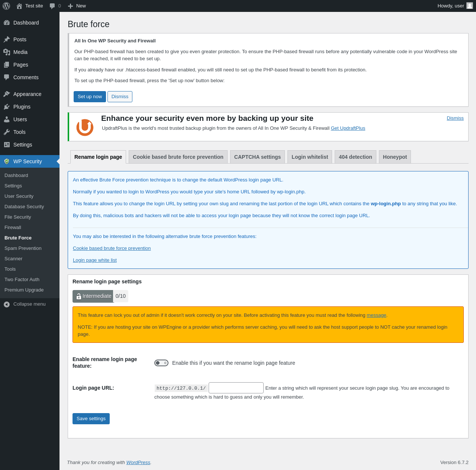The image size is (476, 470).
Task: Open the Scanner submenu item
Action: coord(13,259)
